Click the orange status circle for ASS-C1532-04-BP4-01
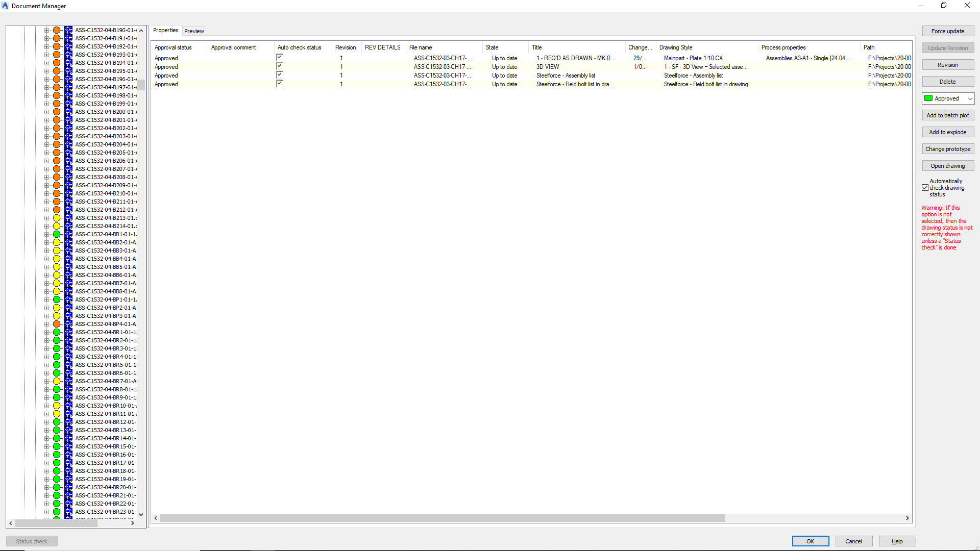Screen dimensions: 980x551 57,324
